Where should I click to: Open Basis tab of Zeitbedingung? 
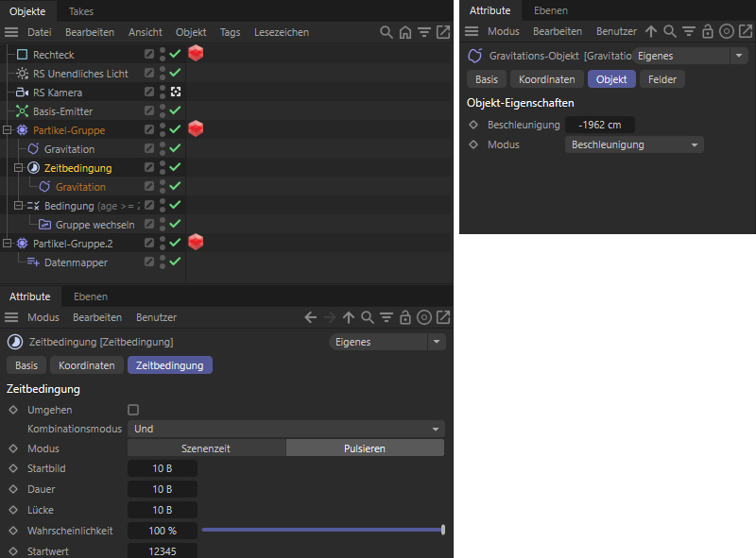[26, 365]
